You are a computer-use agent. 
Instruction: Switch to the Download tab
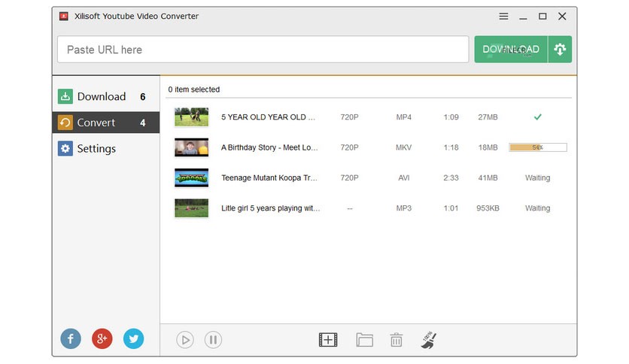click(x=106, y=96)
